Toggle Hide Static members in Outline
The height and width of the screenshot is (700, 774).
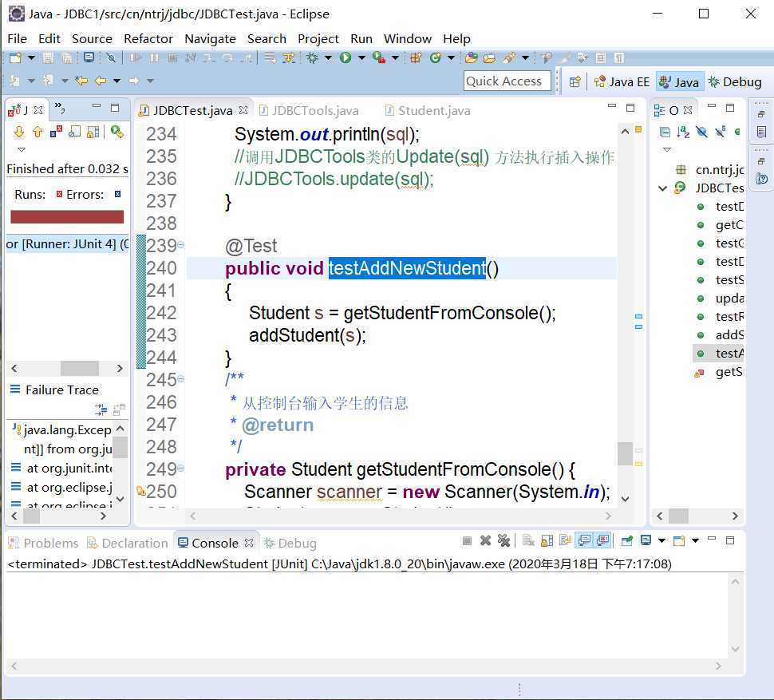coord(721,132)
